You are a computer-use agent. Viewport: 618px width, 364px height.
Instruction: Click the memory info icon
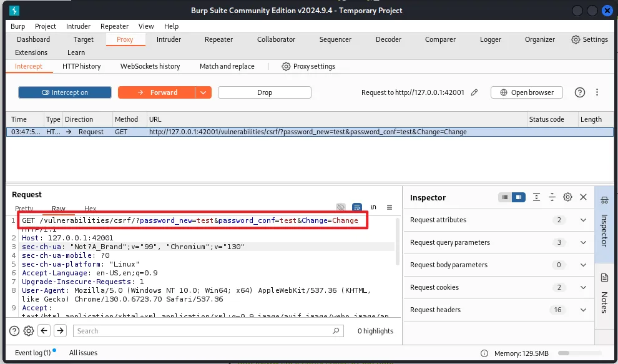(x=484, y=353)
